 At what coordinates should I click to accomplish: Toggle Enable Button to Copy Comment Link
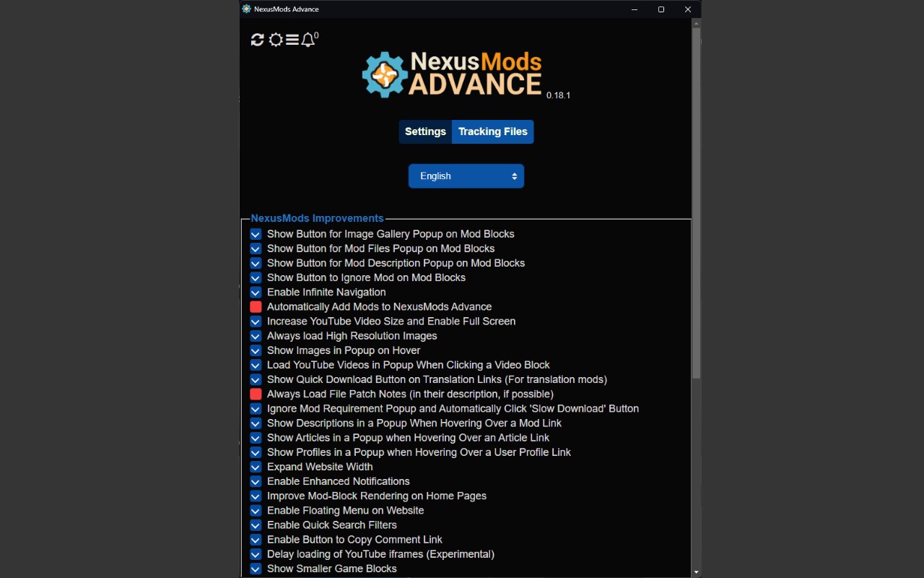(256, 540)
